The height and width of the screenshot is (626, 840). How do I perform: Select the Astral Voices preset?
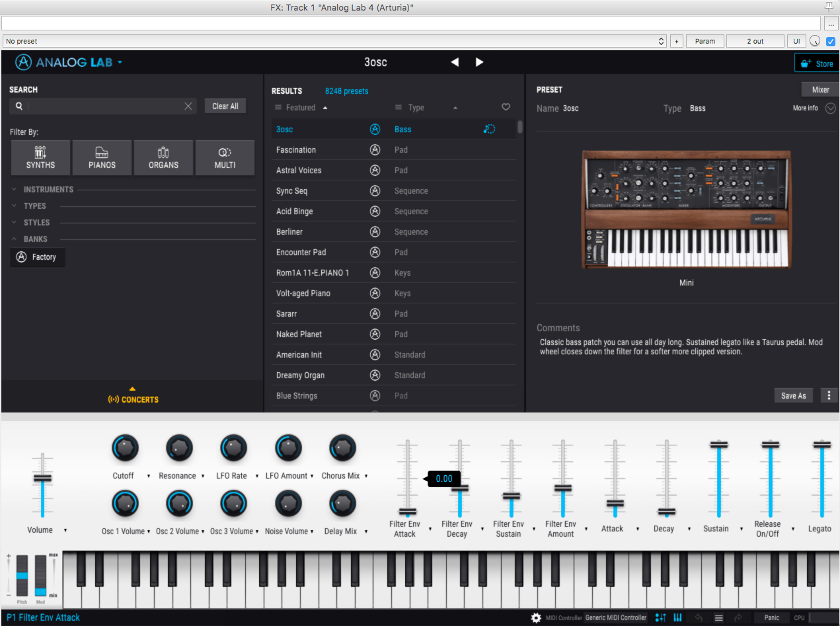tap(299, 171)
